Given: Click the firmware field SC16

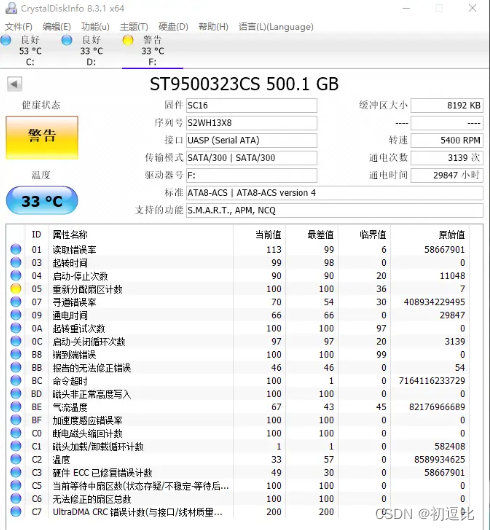Looking at the screenshot, I should click(x=251, y=105).
